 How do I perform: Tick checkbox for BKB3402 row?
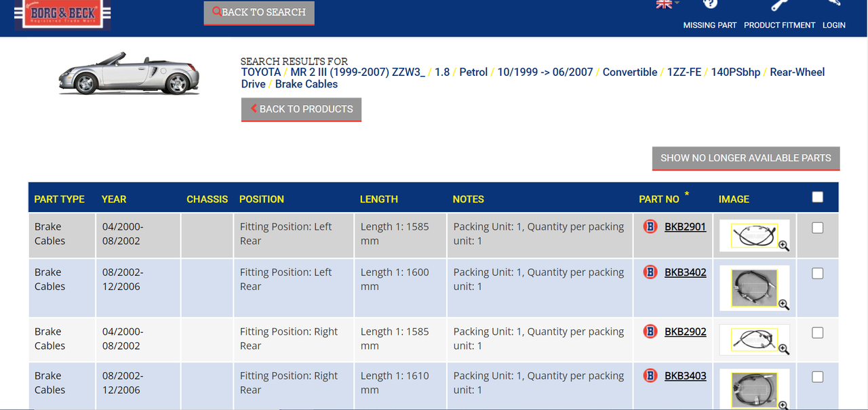click(817, 273)
